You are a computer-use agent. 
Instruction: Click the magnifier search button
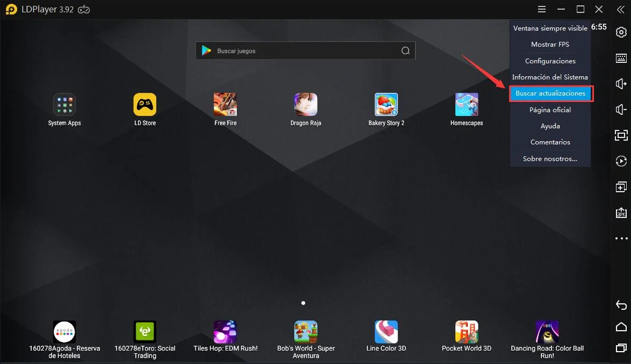(x=405, y=50)
